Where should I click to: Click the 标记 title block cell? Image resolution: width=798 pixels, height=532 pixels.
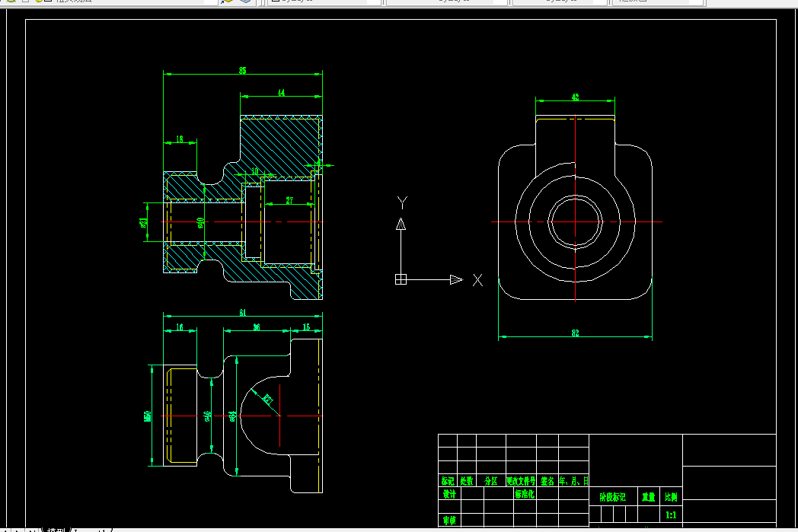click(447, 481)
